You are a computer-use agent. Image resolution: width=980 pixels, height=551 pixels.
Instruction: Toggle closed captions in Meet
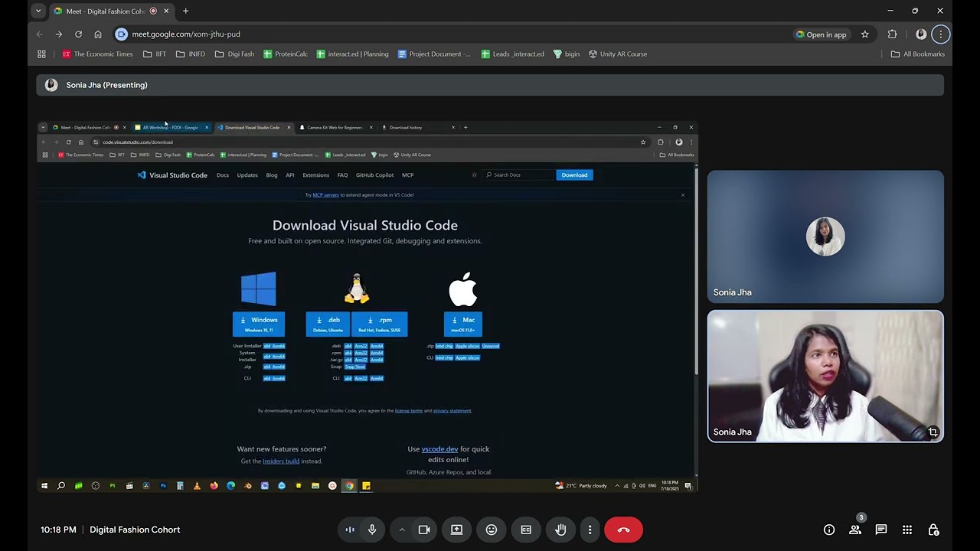click(x=526, y=530)
